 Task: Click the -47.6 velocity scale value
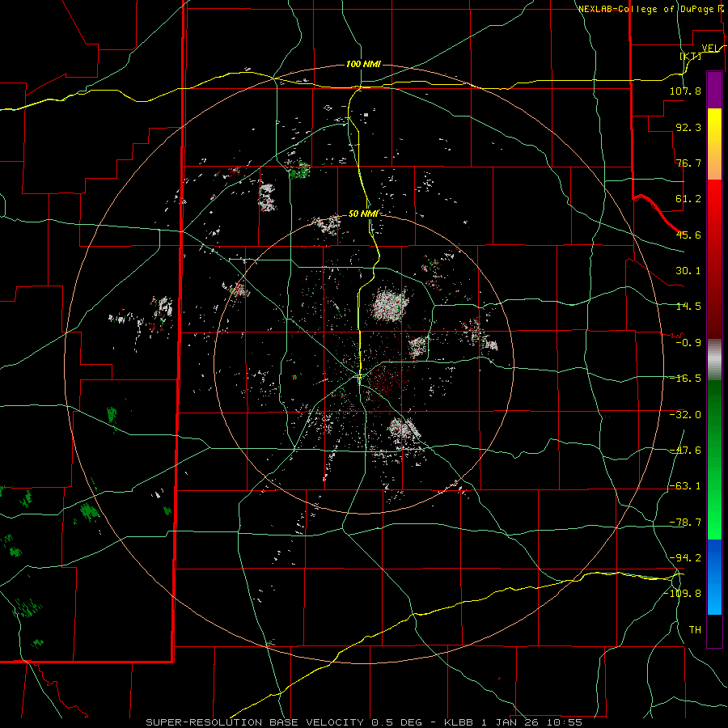685,451
